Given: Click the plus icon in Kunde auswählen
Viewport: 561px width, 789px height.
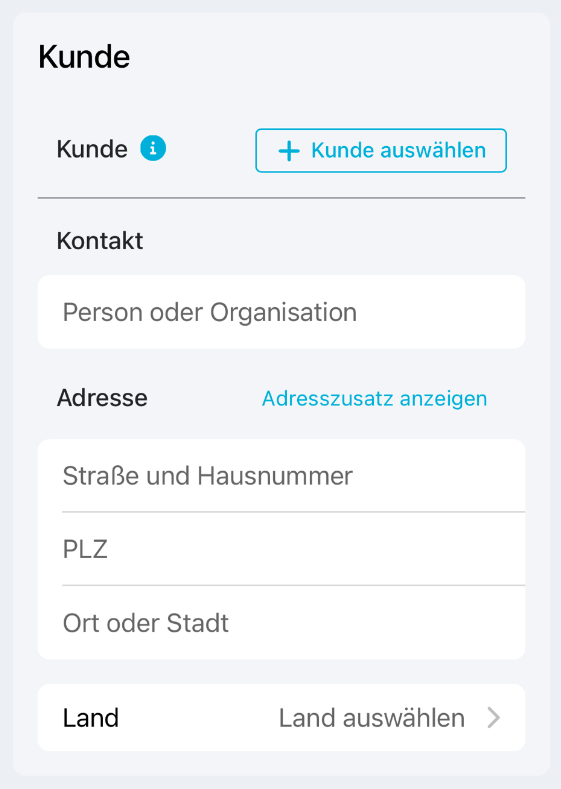Looking at the screenshot, I should click(289, 151).
